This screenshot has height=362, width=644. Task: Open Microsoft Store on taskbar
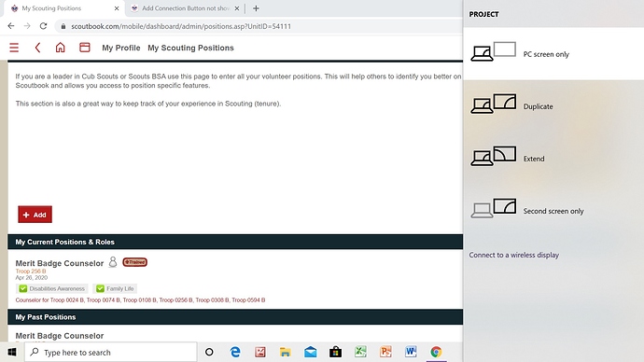point(336,352)
